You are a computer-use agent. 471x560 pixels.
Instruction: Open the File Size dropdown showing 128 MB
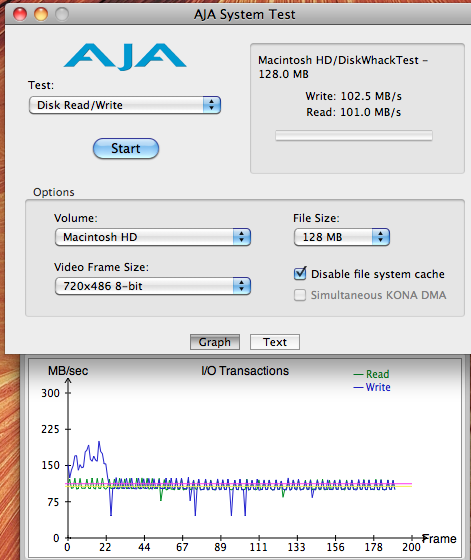(x=342, y=237)
